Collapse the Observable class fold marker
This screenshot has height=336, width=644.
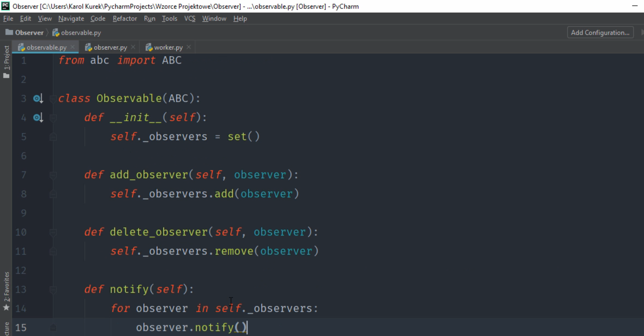[53, 99]
